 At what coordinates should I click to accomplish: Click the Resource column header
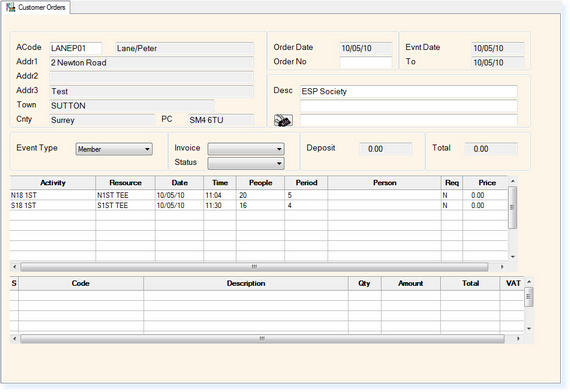pyautogui.click(x=125, y=183)
